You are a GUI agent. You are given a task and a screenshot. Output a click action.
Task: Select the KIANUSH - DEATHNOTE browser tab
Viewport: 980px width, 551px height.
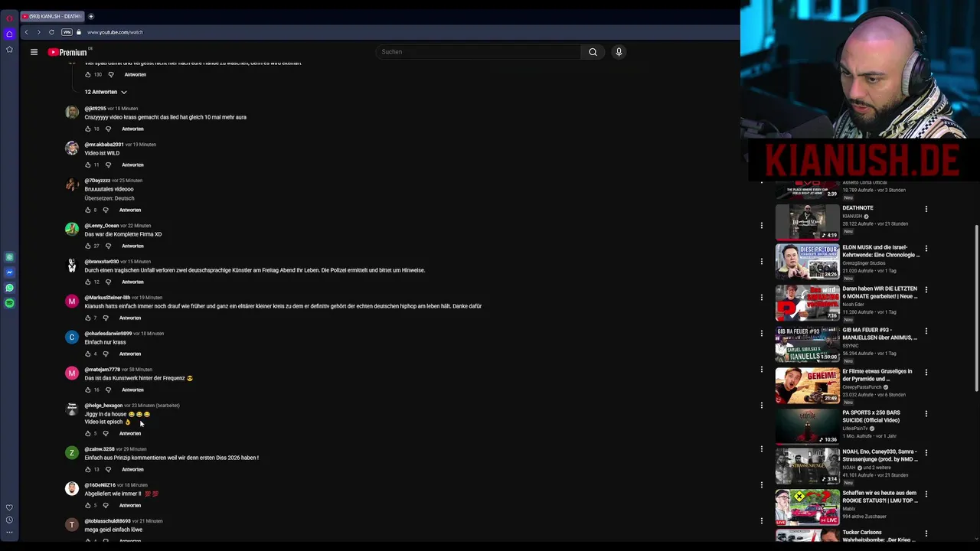(52, 16)
